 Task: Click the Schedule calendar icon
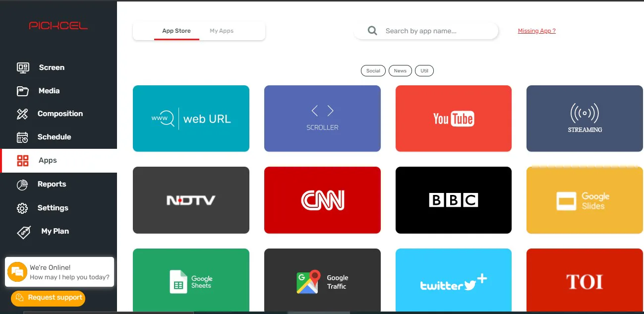click(23, 137)
